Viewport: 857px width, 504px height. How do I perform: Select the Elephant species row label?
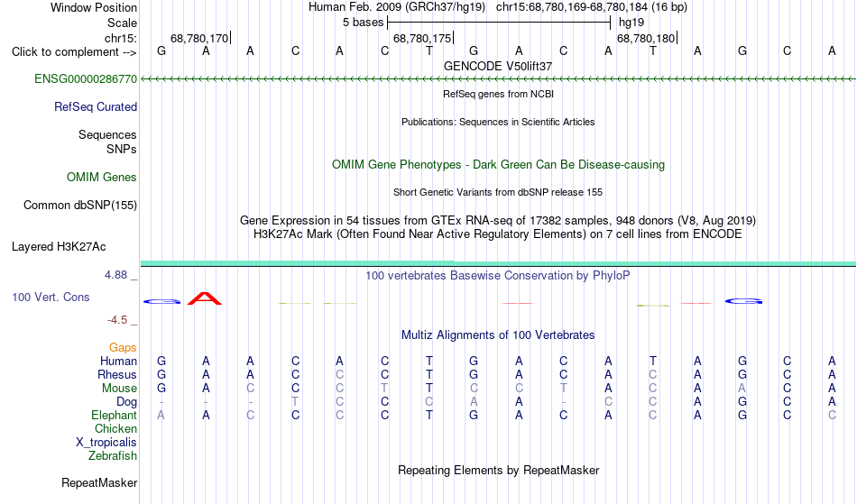click(115, 416)
